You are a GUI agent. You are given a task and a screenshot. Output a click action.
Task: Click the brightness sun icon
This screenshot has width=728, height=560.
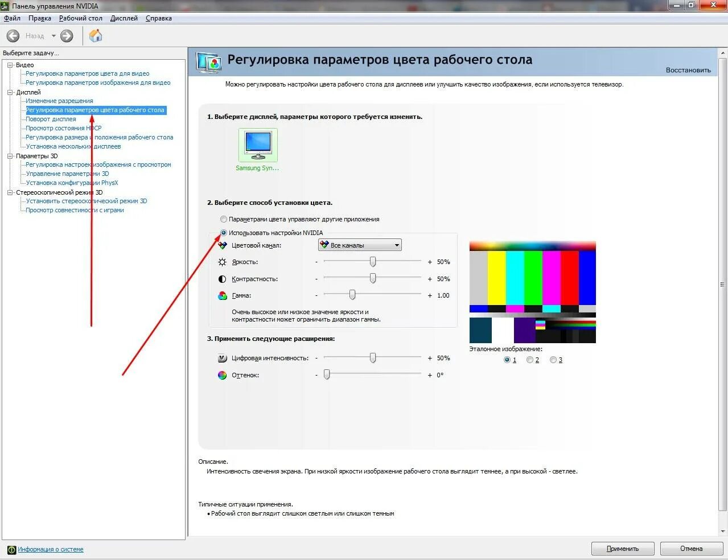point(223,262)
